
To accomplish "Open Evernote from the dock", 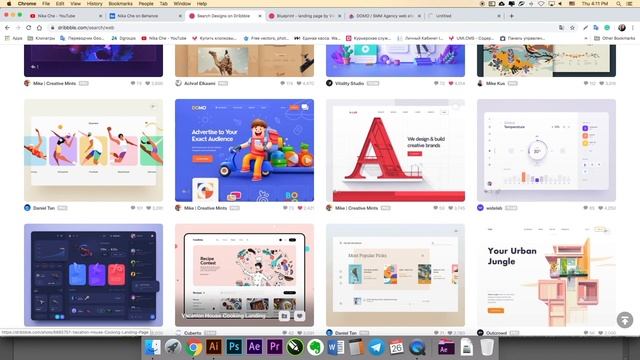I will coord(315,347).
